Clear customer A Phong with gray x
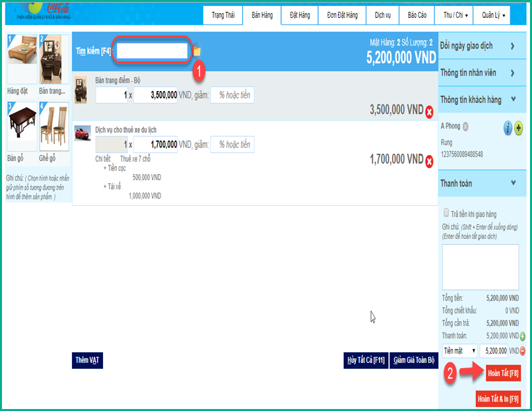The image size is (532, 411). [465, 127]
